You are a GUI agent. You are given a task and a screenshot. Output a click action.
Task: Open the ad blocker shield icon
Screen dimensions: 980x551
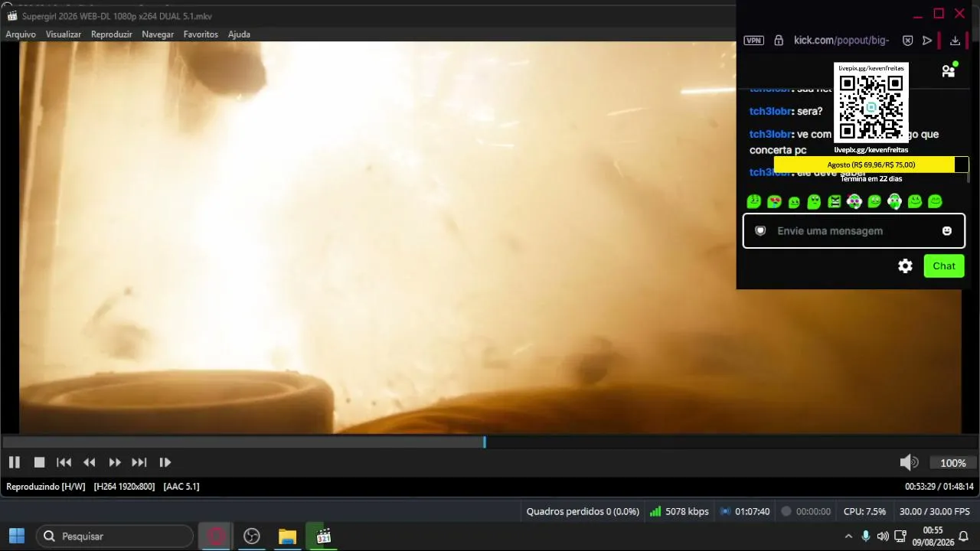(907, 41)
